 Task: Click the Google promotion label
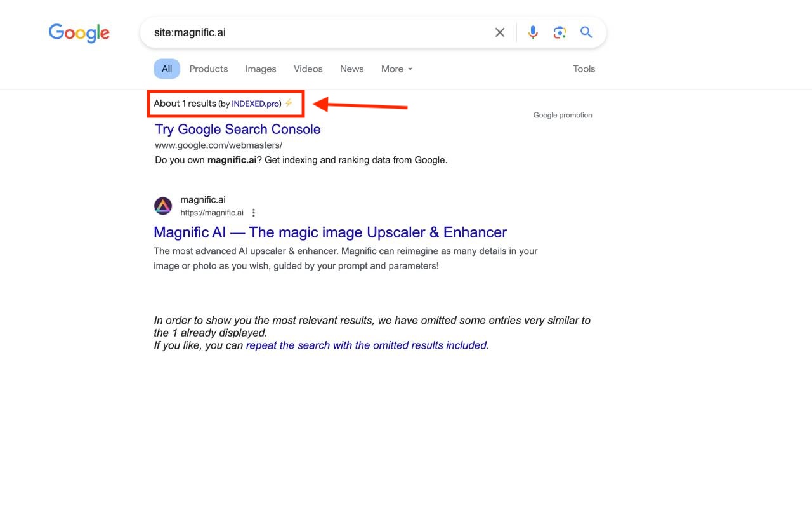point(563,115)
